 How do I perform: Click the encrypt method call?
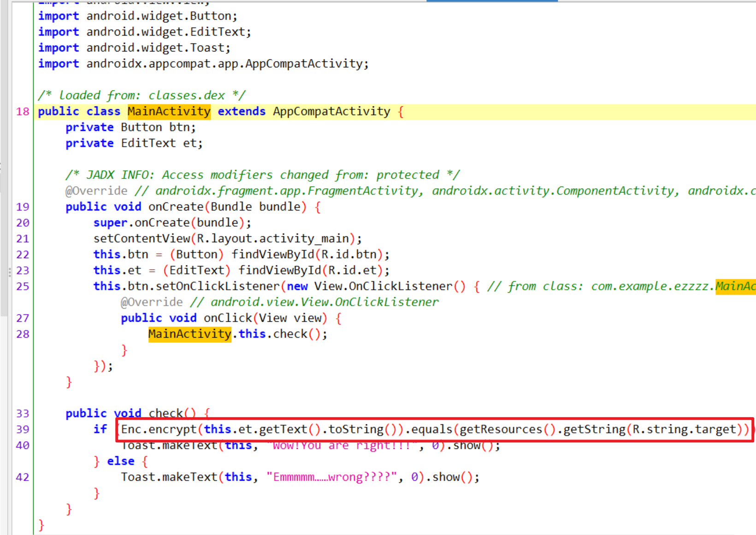coord(172,429)
